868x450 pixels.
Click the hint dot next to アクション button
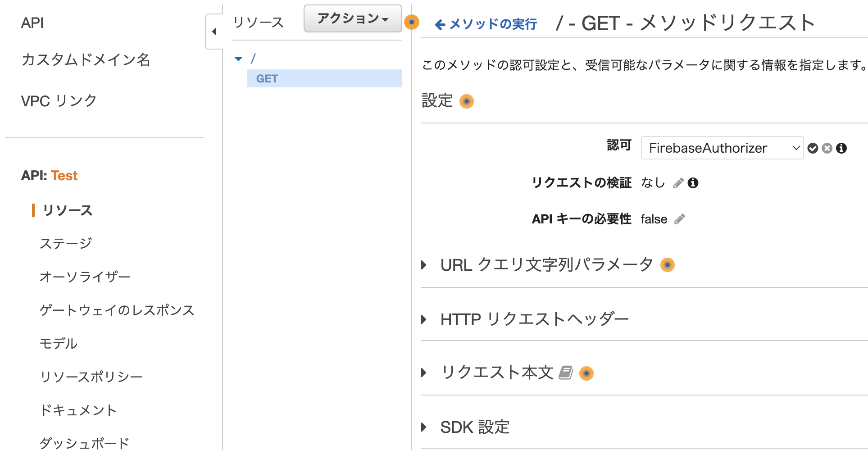[411, 22]
